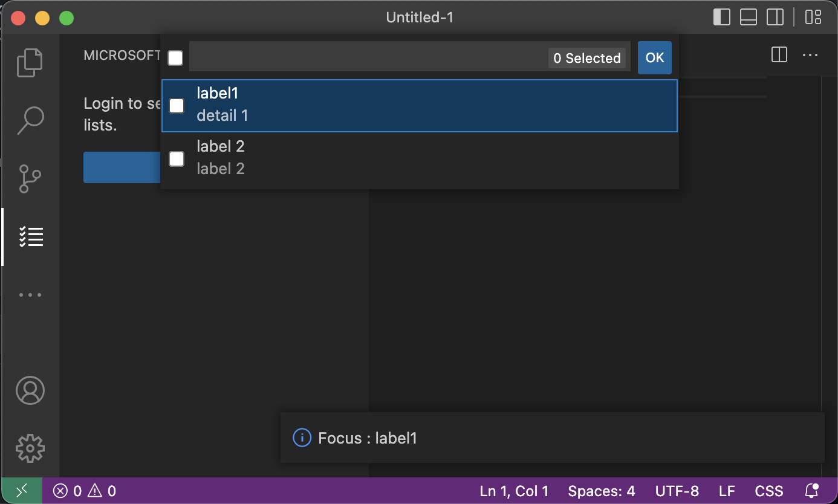This screenshot has width=838, height=504.
Task: Toggle primary side bar visibility in the title bar
Action: [721, 17]
